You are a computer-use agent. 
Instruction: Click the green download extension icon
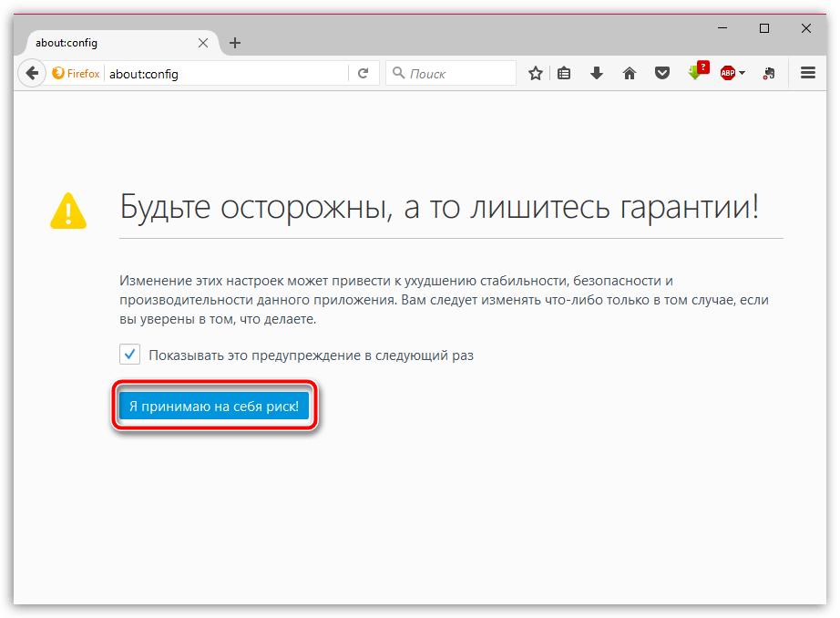[695, 74]
